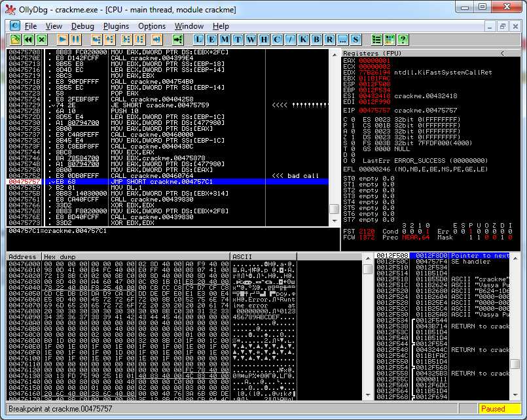Screen dimensions: 527x420
Task: Click the Paused status indicator
Action: click(x=499, y=409)
